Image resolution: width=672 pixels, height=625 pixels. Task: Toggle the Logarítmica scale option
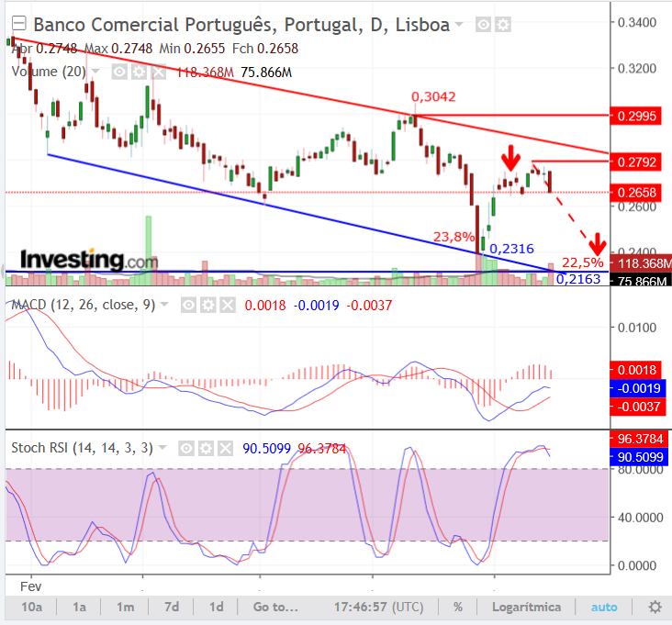pyautogui.click(x=526, y=607)
